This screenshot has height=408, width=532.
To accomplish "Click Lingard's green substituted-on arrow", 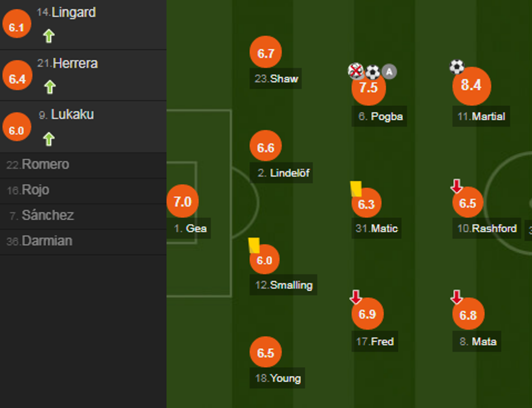I will point(49,36).
